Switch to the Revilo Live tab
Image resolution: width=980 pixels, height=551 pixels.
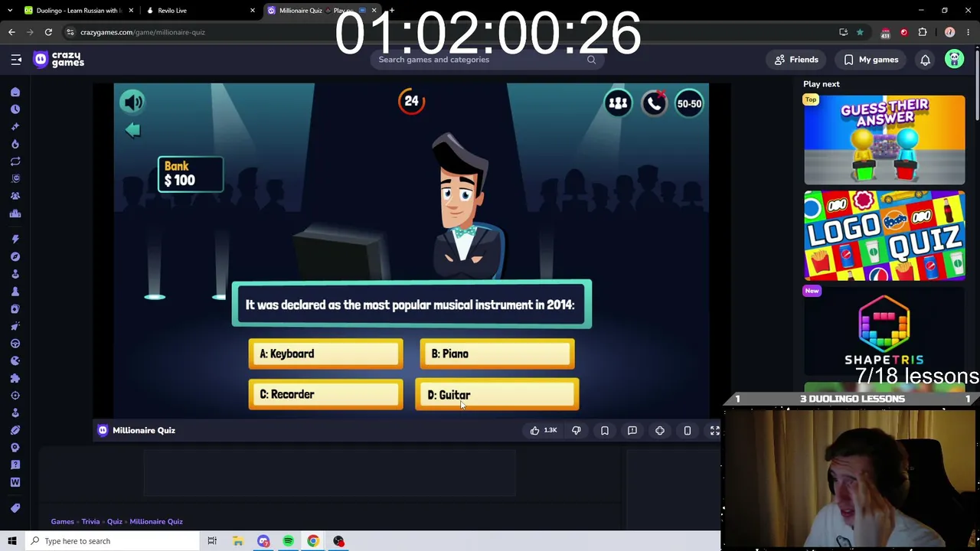pyautogui.click(x=199, y=11)
